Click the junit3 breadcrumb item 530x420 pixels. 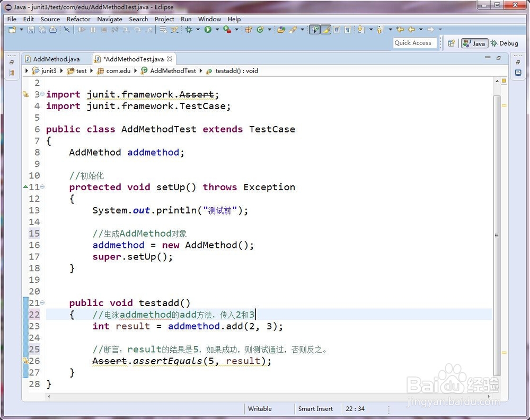[x=45, y=70]
